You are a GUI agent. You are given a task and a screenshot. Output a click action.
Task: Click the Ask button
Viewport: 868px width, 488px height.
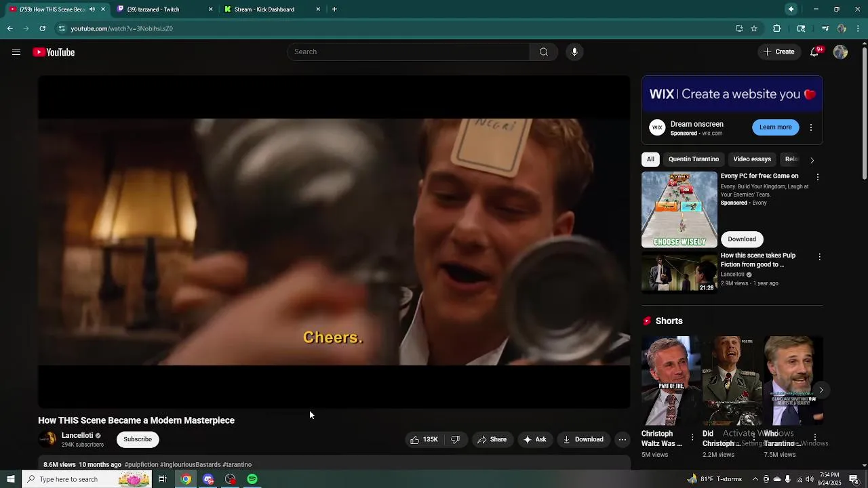(534, 439)
